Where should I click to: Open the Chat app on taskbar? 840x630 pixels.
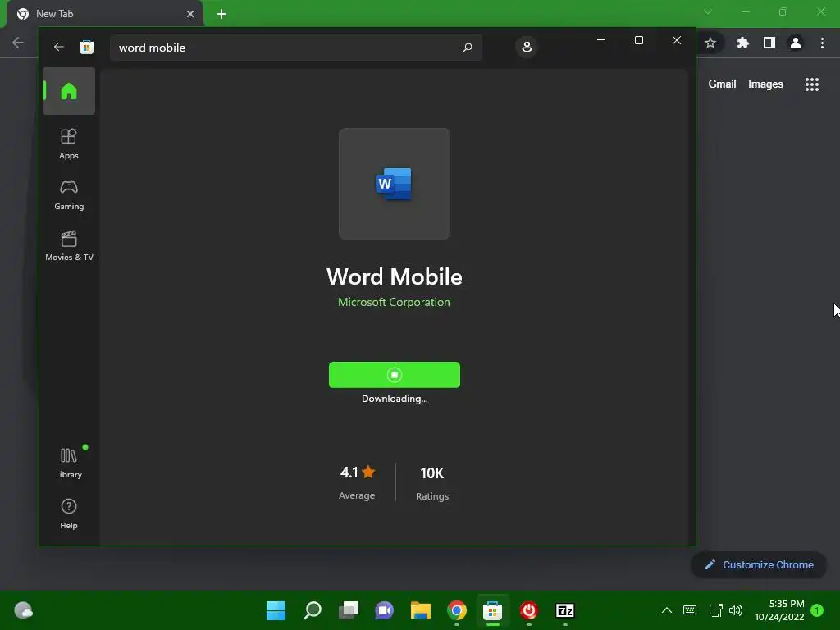click(384, 610)
